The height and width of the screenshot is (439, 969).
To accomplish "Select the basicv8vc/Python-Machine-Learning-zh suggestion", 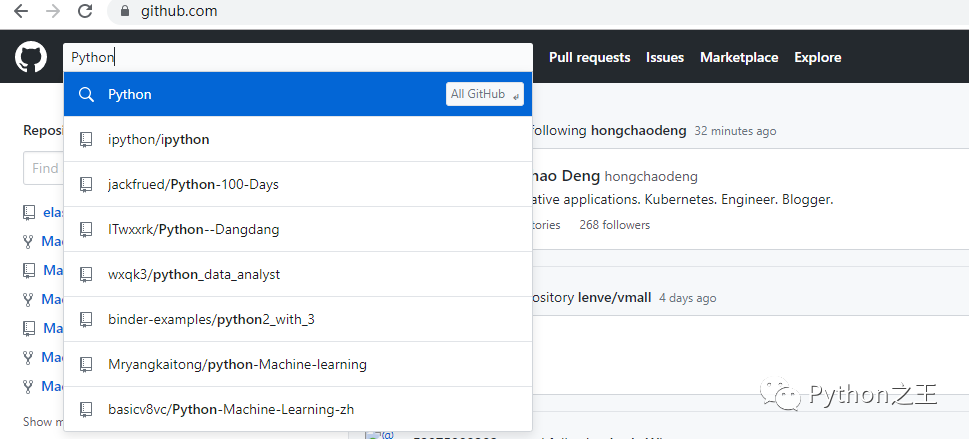I will (x=298, y=409).
